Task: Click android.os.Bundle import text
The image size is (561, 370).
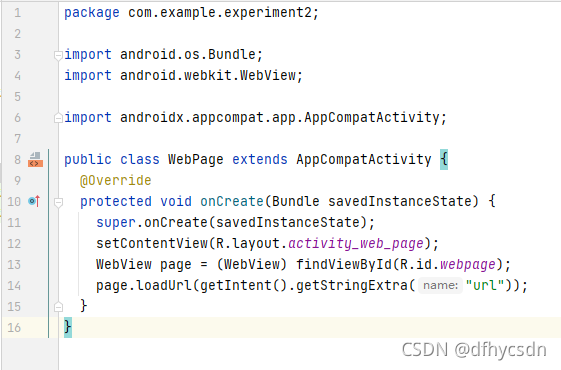Action: point(187,55)
